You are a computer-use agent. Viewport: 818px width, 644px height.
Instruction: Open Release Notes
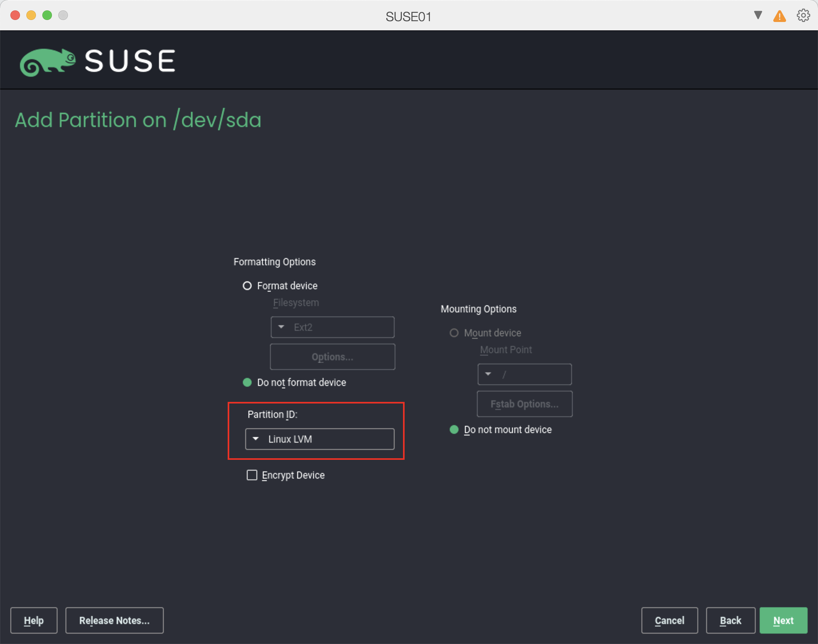click(x=114, y=620)
